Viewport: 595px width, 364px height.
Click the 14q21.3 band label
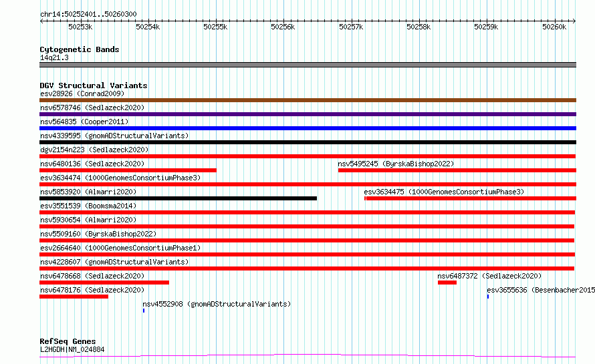(x=54, y=57)
